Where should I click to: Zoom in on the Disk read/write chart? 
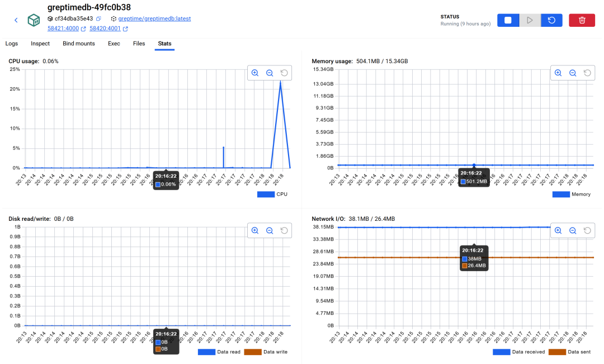[x=255, y=230]
